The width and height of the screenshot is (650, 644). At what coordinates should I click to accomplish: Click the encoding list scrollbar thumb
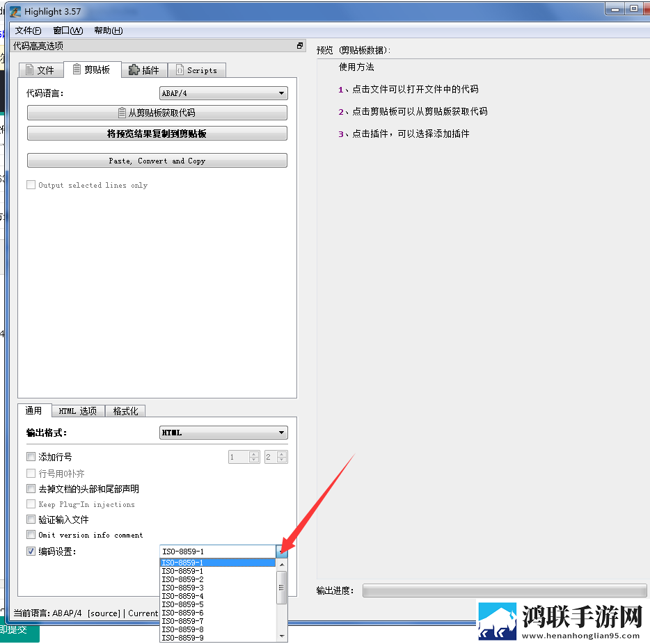[x=282, y=587]
